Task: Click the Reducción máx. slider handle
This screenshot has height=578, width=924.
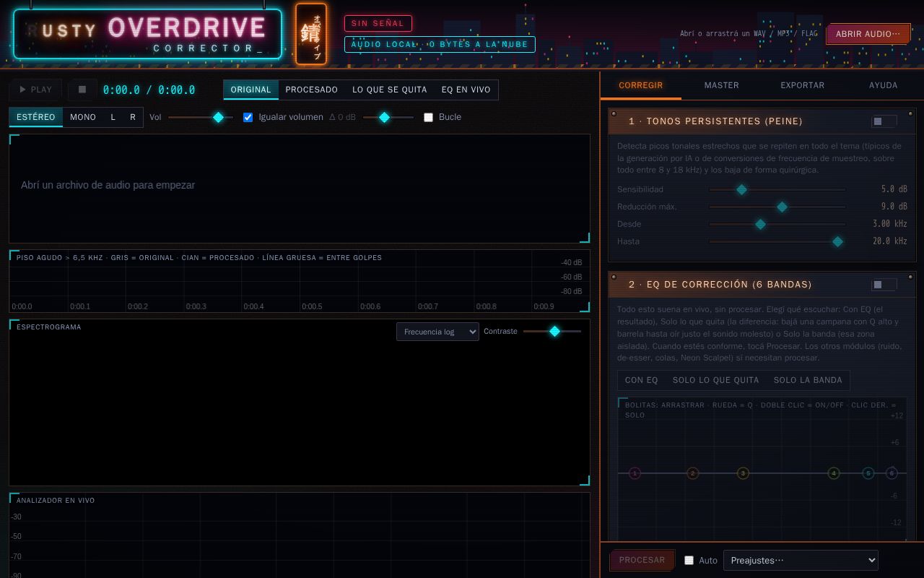Action: pyautogui.click(x=782, y=207)
